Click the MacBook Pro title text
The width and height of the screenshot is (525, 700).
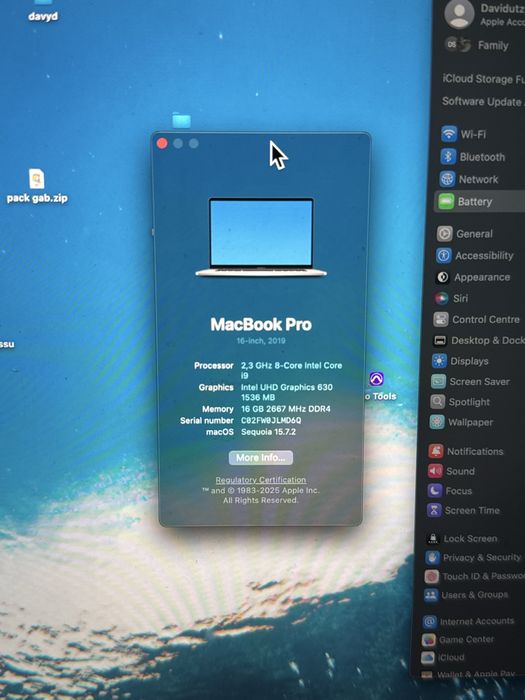[261, 324]
